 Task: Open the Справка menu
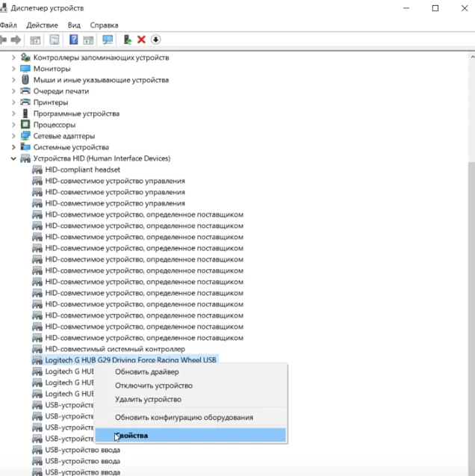coord(104,25)
